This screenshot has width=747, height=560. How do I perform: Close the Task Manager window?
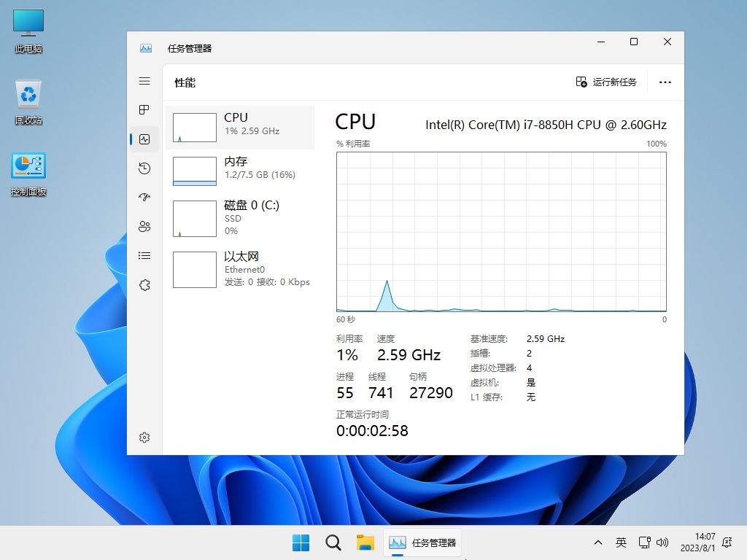coord(667,42)
